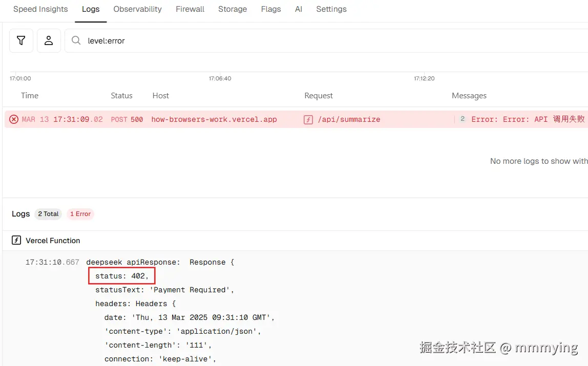Click the Vercel Function header icon
The width and height of the screenshot is (588, 366).
coord(16,240)
